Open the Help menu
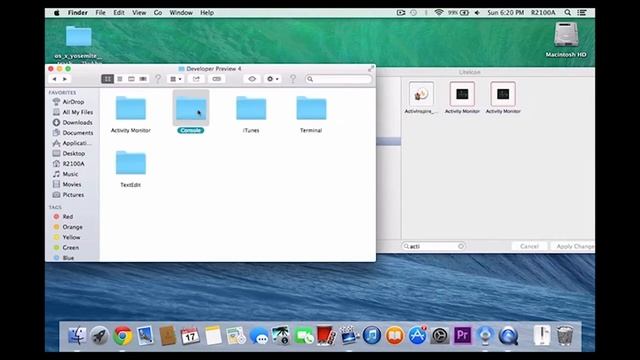Viewport: 640px width, 360px height. (x=207, y=13)
